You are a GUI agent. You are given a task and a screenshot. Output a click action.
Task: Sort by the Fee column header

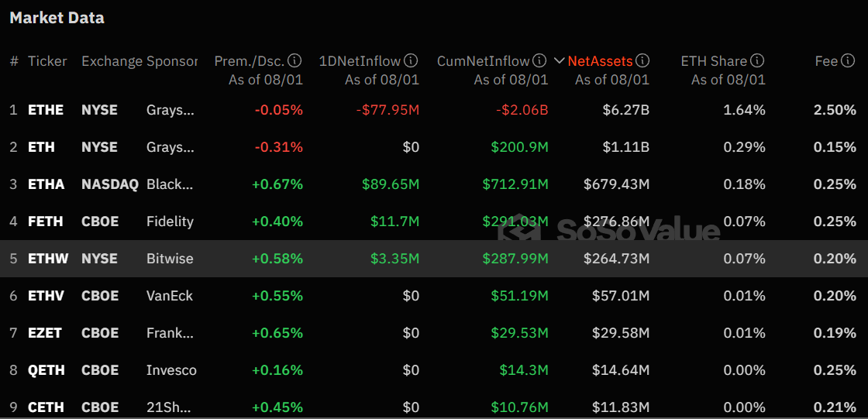pyautogui.click(x=826, y=61)
